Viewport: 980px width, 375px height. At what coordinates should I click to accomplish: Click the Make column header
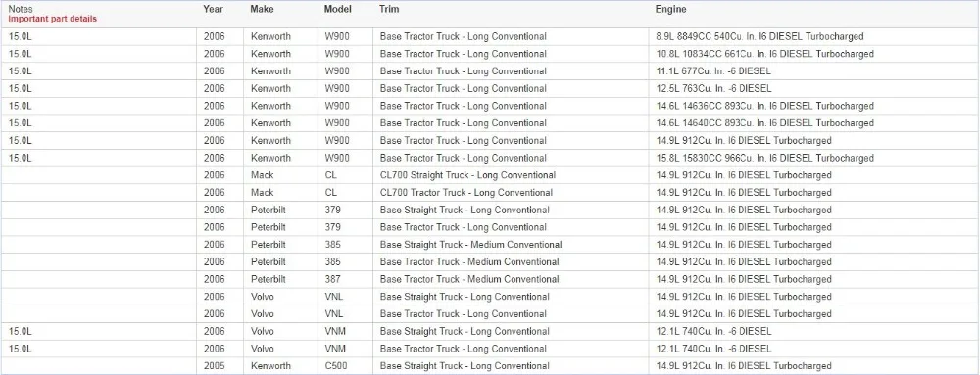coord(262,10)
